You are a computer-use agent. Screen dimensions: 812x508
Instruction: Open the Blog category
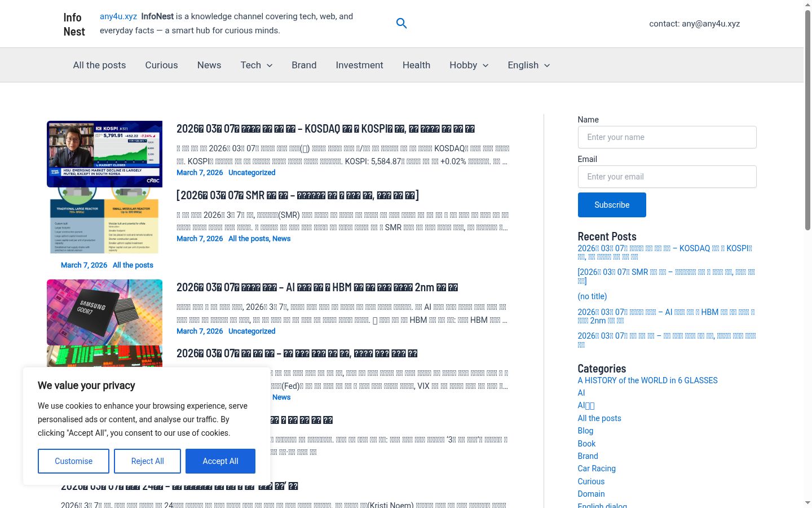pyautogui.click(x=585, y=431)
